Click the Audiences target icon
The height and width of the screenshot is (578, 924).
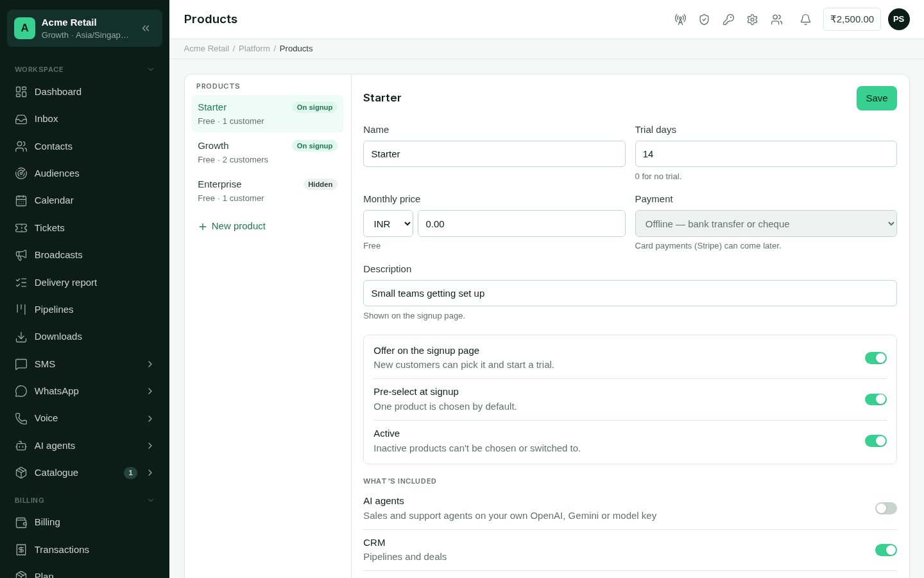21,173
